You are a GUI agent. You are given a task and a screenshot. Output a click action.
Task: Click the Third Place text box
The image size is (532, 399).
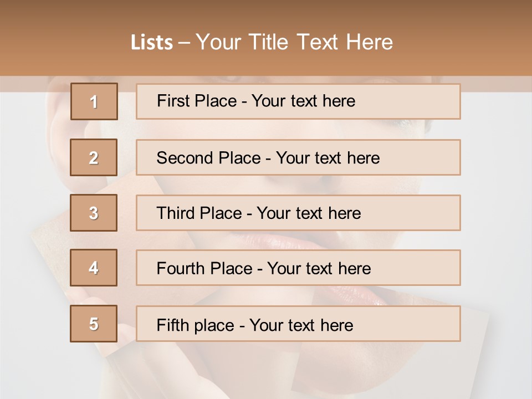click(298, 213)
